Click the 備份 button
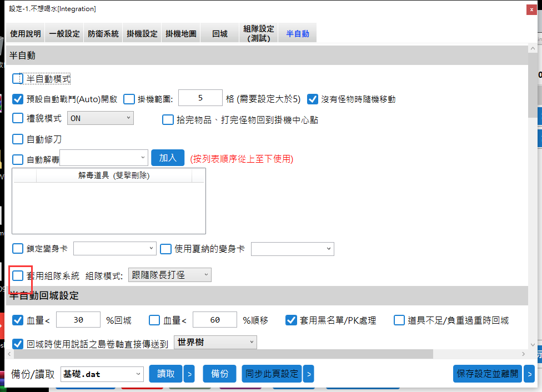The width and height of the screenshot is (542, 392). 219,374
